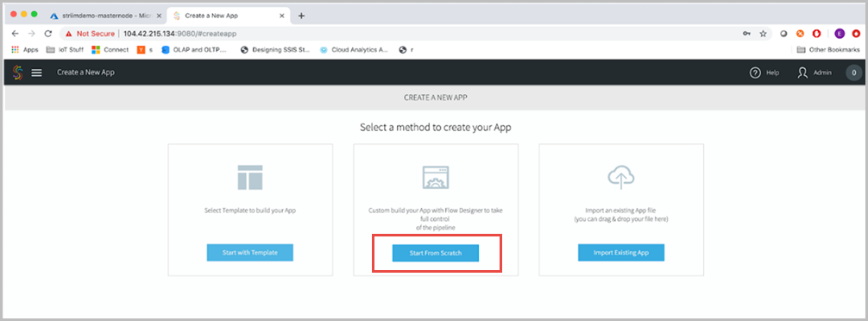Viewport: 868px width, 321px height.
Task: Open the bookmark labeled 's'
Action: click(145, 50)
